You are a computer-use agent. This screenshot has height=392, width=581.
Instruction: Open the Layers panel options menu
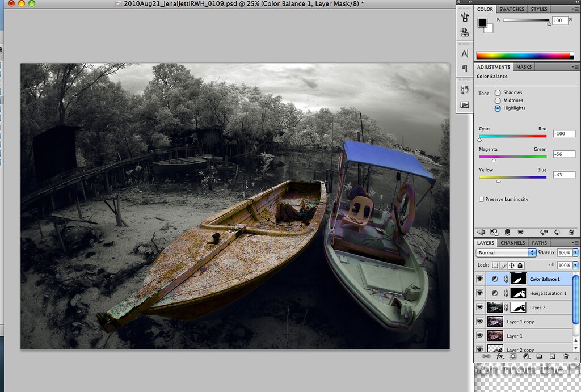575,243
